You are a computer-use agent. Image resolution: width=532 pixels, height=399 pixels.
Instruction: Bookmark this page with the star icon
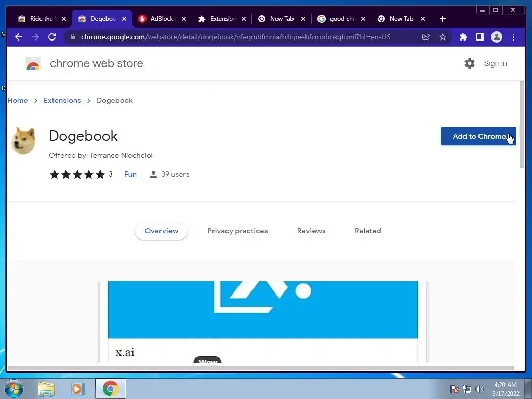tap(443, 37)
